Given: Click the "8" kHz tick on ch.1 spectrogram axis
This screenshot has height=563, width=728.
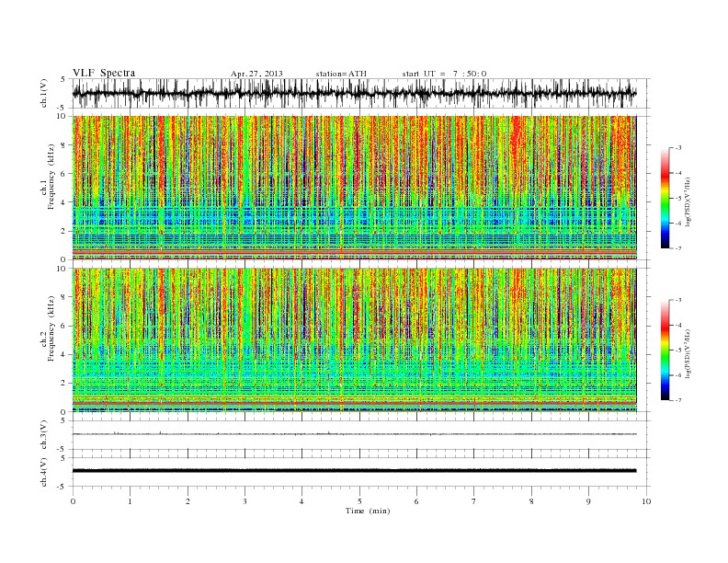Looking at the screenshot, I should (x=63, y=145).
